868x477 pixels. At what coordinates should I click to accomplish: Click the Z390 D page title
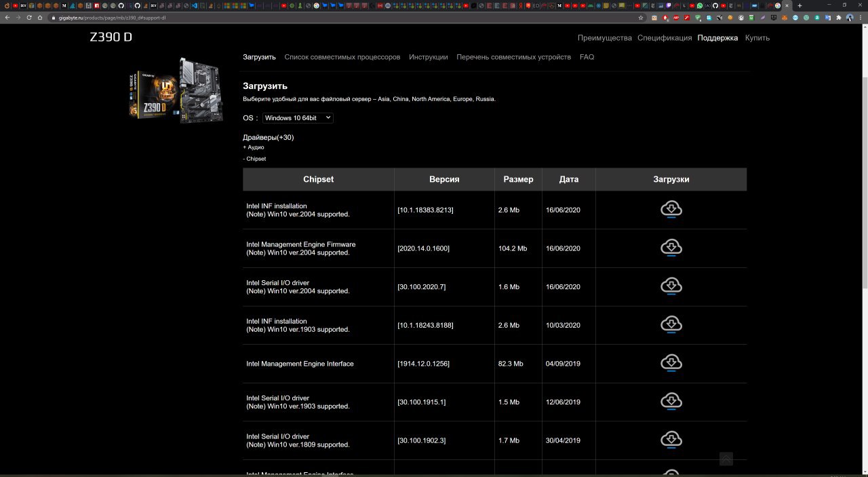[111, 37]
